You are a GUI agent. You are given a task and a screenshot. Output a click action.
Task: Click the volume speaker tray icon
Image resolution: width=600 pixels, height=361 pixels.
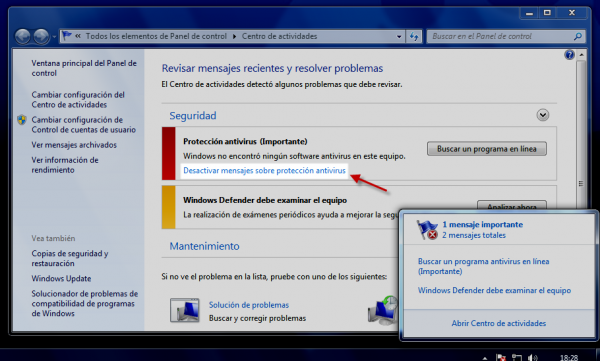click(532, 358)
